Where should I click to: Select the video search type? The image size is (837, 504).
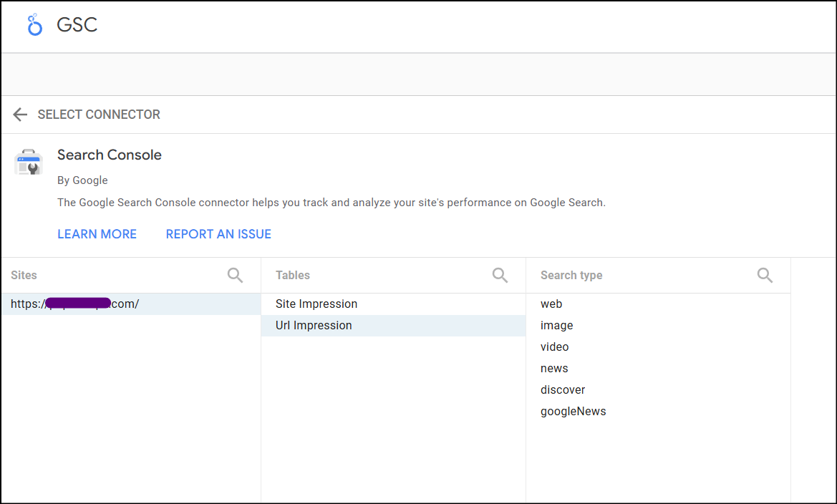coord(657,347)
